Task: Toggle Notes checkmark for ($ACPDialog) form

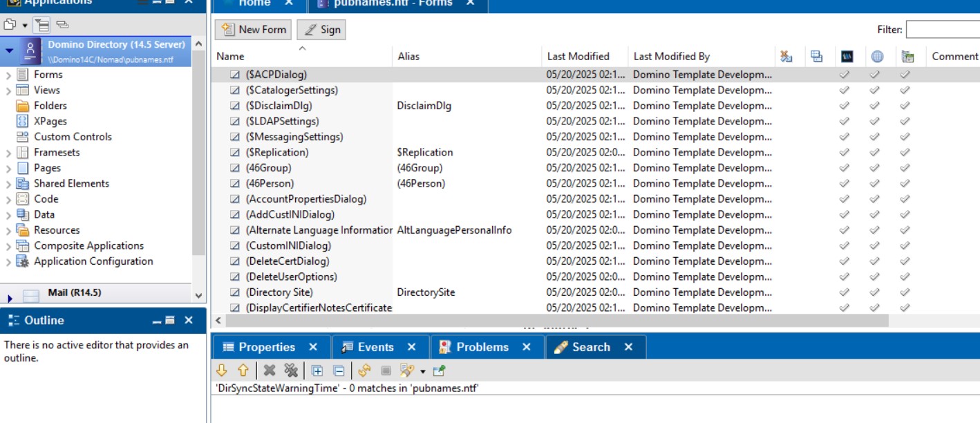Action: tap(845, 75)
